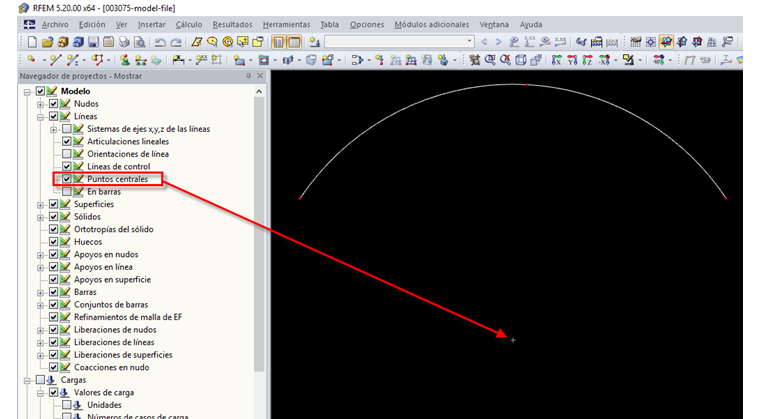The height and width of the screenshot is (419, 760).
Task: Set view in X direction
Action: (x=557, y=60)
